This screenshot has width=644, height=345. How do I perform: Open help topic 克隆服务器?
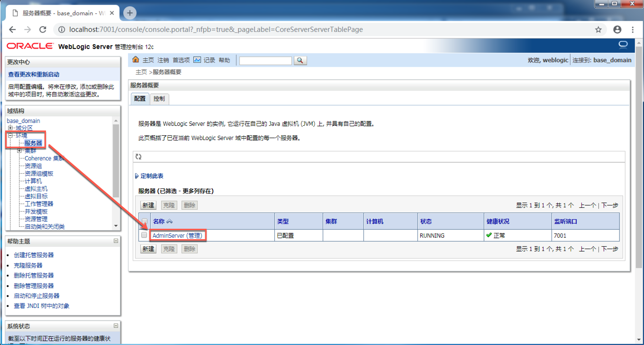click(28, 266)
